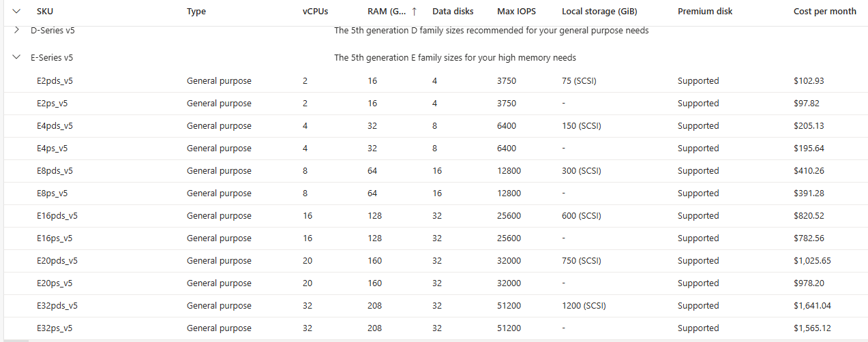Select the E2pds_v5 size row
The height and width of the screenshot is (342, 868).
(x=436, y=81)
